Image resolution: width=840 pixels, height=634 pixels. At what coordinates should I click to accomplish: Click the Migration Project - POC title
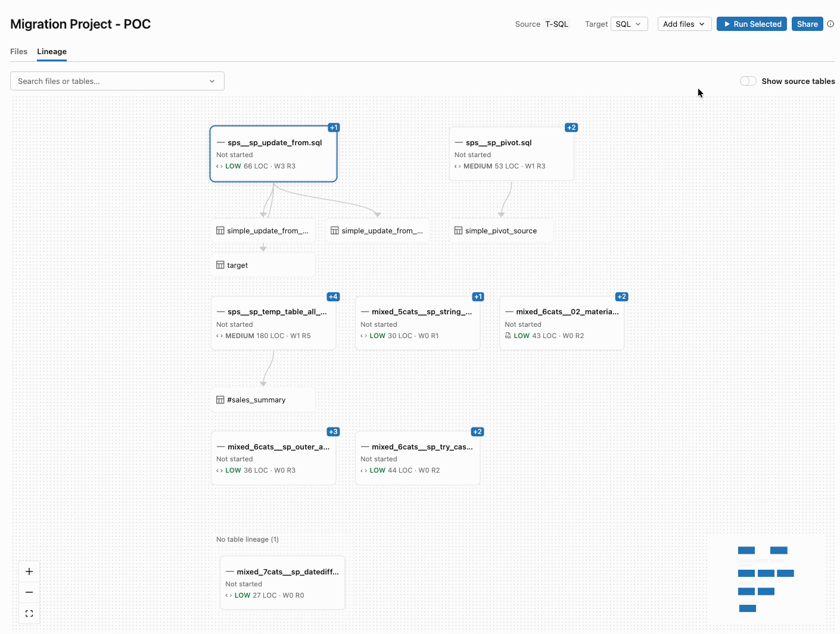80,24
